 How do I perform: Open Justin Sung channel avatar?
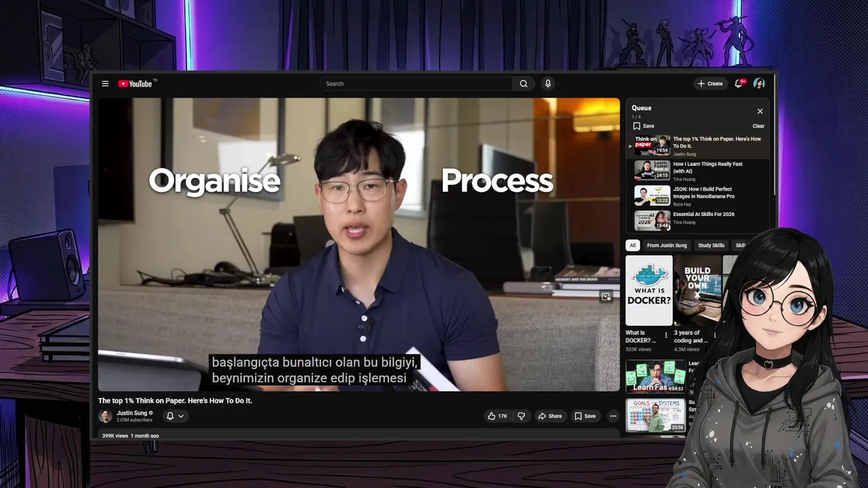[x=106, y=416]
